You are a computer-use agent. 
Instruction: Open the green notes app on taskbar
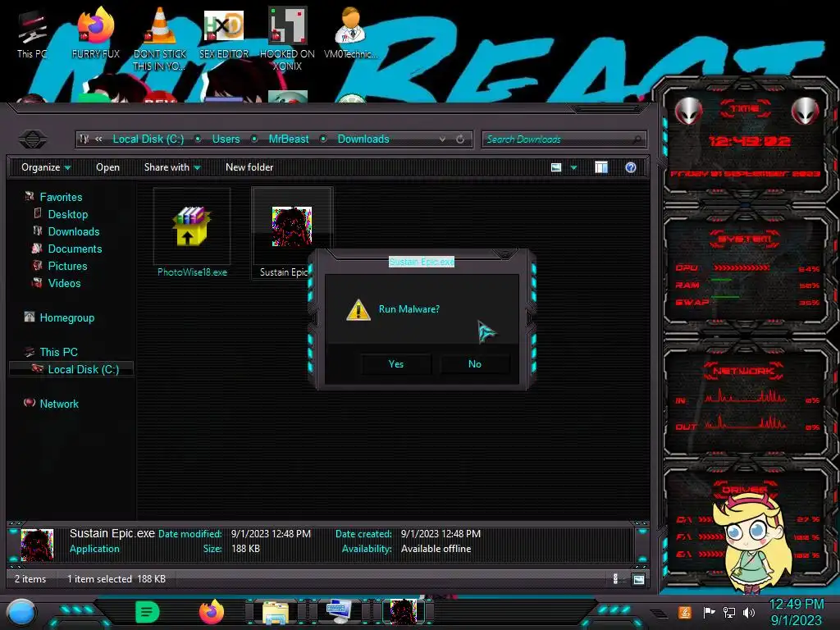[148, 612]
